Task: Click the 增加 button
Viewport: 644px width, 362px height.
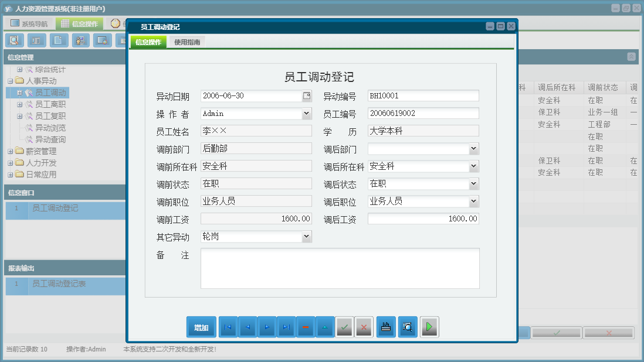Action: [x=201, y=327]
